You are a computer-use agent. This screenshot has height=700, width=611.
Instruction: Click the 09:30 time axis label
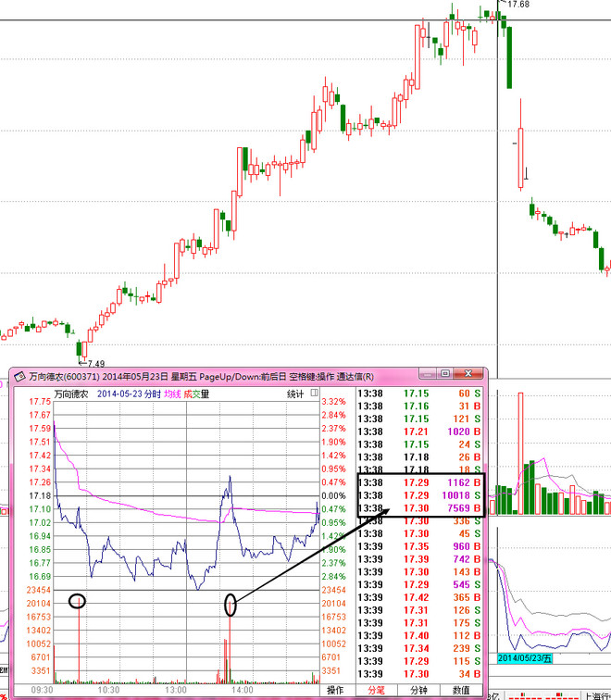coord(42,690)
